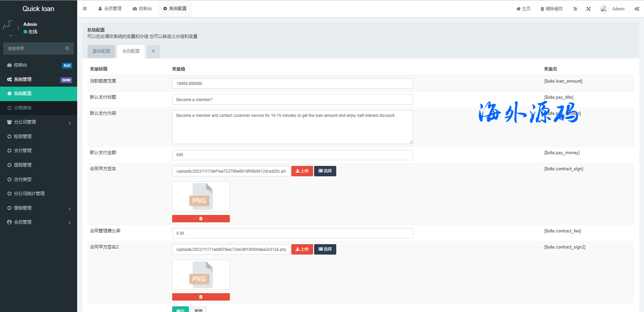
Task: Expand the 营销管理 sidebar menu
Action: (38, 208)
